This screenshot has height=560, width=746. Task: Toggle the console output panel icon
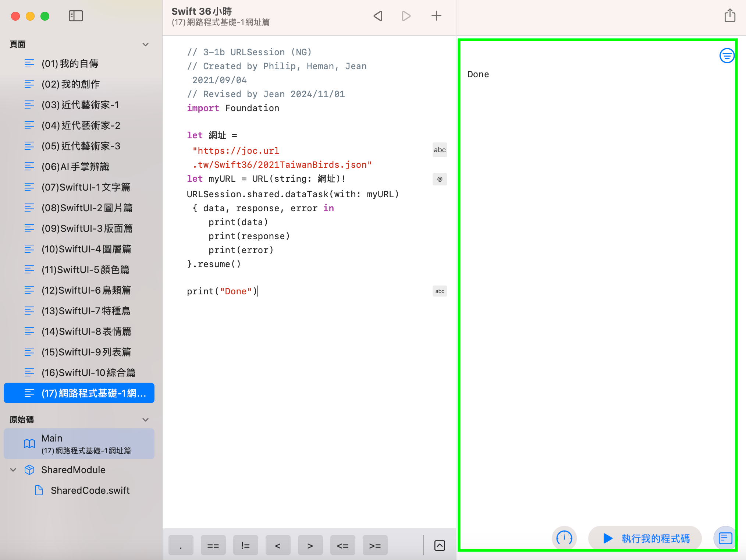coord(725,538)
